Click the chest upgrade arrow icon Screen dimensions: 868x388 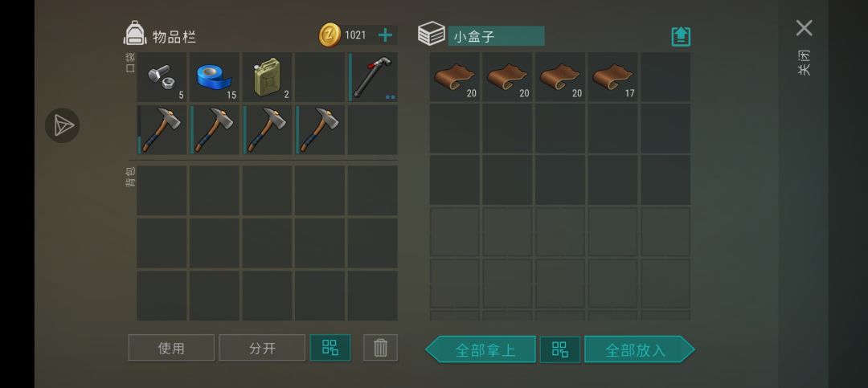click(681, 36)
